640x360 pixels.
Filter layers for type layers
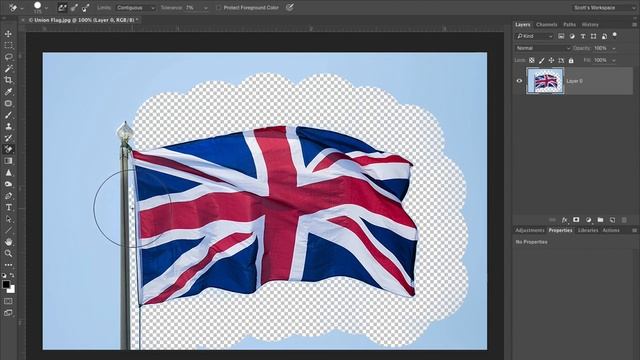pos(583,36)
